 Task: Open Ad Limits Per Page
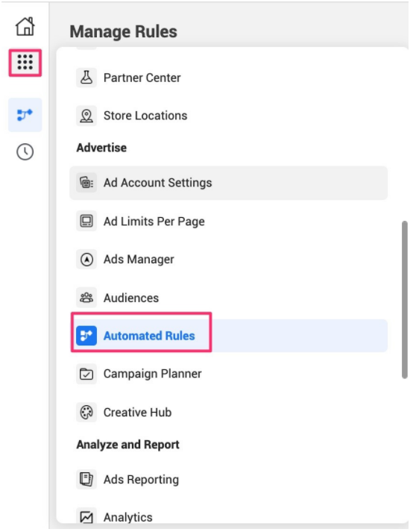pyautogui.click(x=229, y=221)
